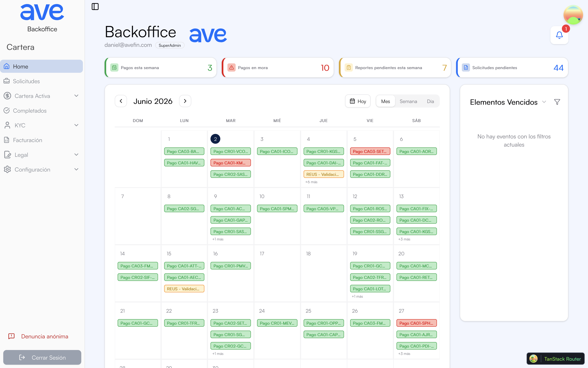Show +1 más events on June 9
This screenshot has height=368, width=588.
[x=218, y=239]
